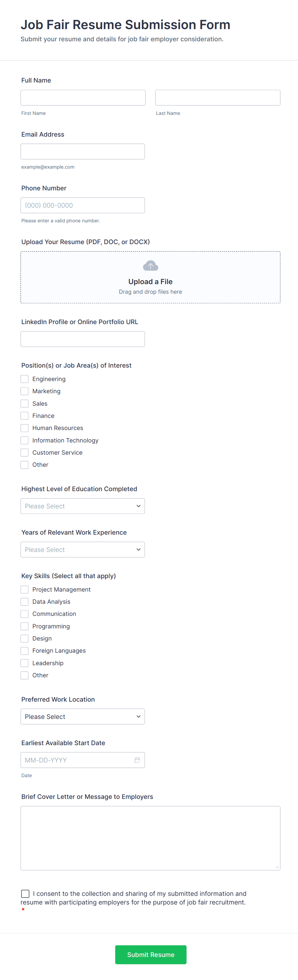
Task: Click the Brief Cover Letter textarea
Action: (150, 838)
